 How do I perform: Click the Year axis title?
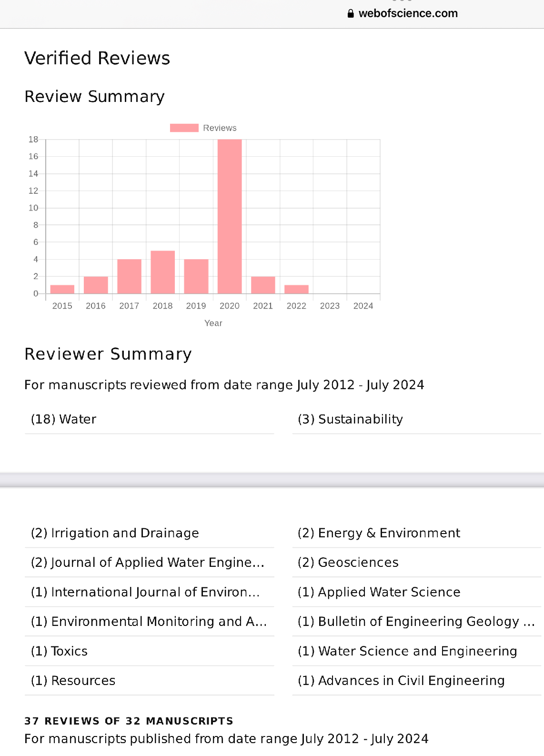[x=213, y=323]
